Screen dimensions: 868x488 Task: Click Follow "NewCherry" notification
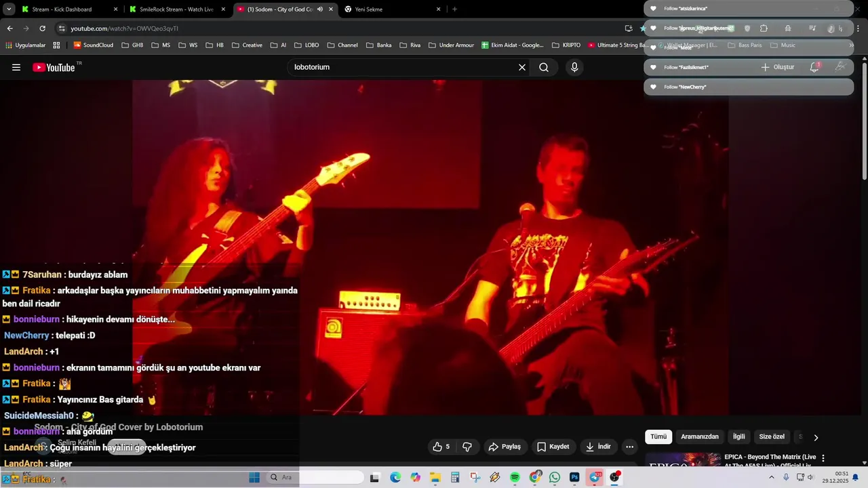pos(749,87)
